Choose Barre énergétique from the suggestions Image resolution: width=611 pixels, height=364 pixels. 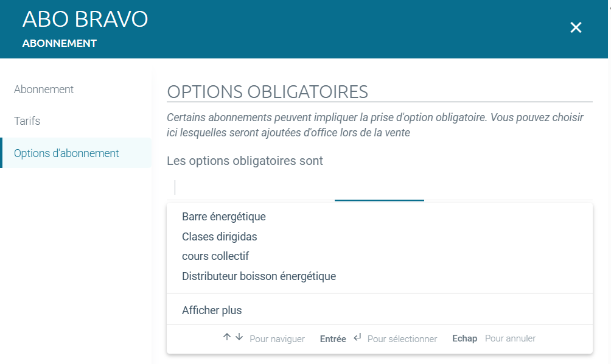(x=224, y=217)
